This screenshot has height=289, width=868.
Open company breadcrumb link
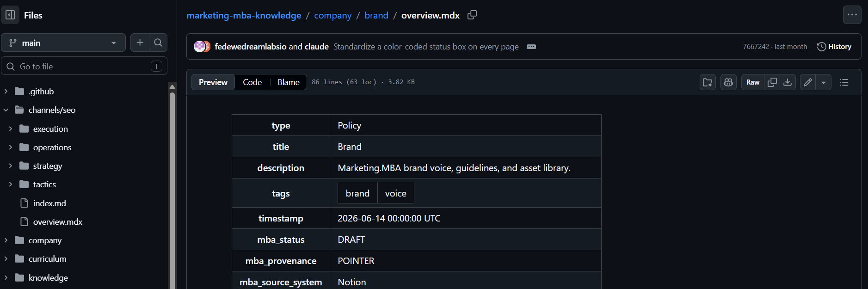point(333,15)
